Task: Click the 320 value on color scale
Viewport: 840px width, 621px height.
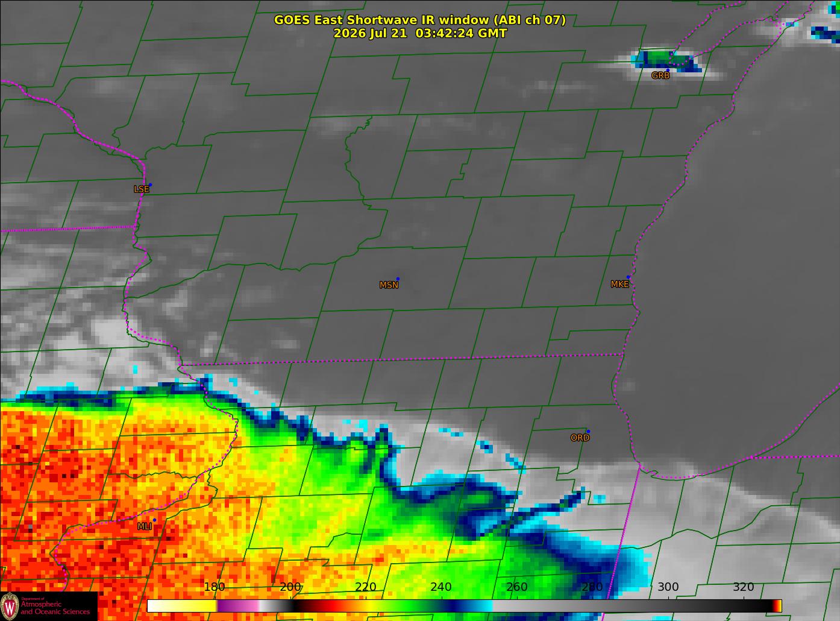Action: [743, 587]
